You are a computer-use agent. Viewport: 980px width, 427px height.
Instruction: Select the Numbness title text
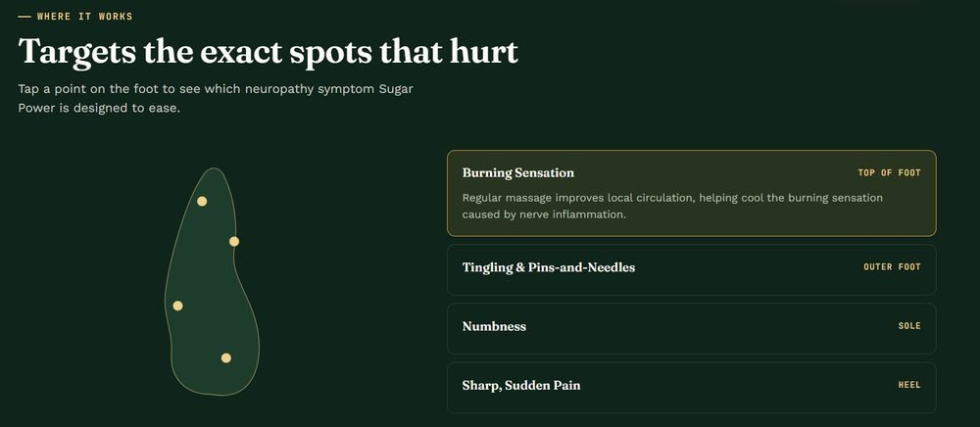(x=494, y=326)
